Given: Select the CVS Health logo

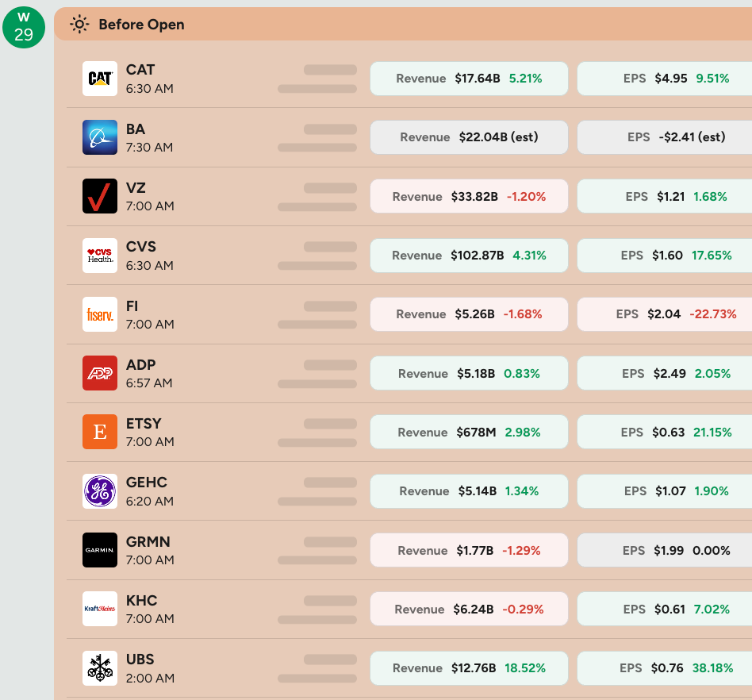Looking at the screenshot, I should [x=100, y=256].
